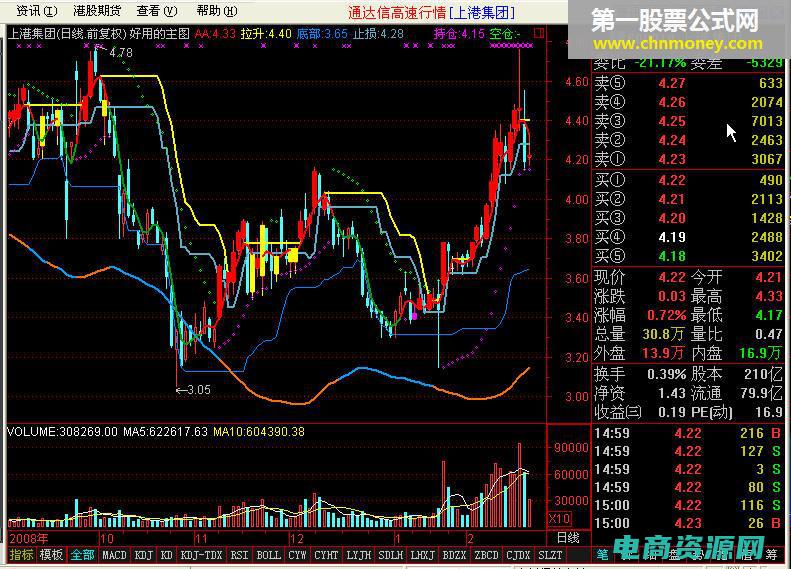This screenshot has width=791, height=569.
Task: Select the SDLH indicator tab
Action: [x=390, y=555]
